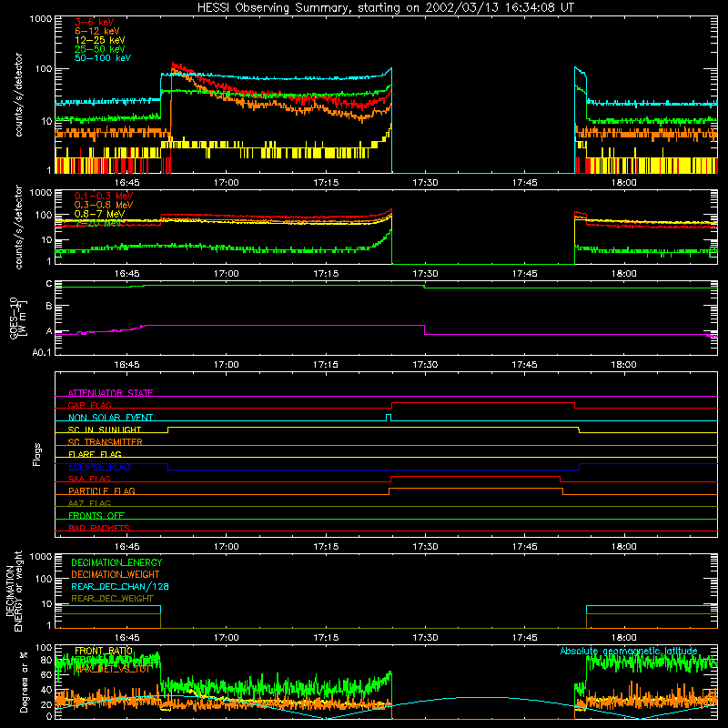Image resolution: width=728 pixels, height=728 pixels.
Task: Click the 'REAR_DEC_WEIGHT' legend label
Action: [112, 599]
